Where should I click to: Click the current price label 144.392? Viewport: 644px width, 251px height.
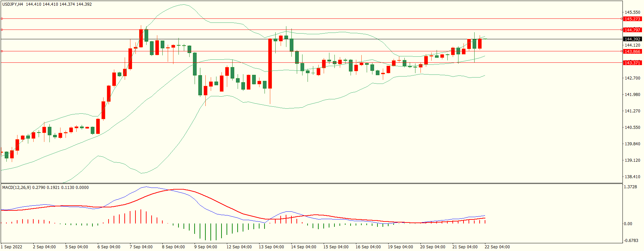[632, 39]
